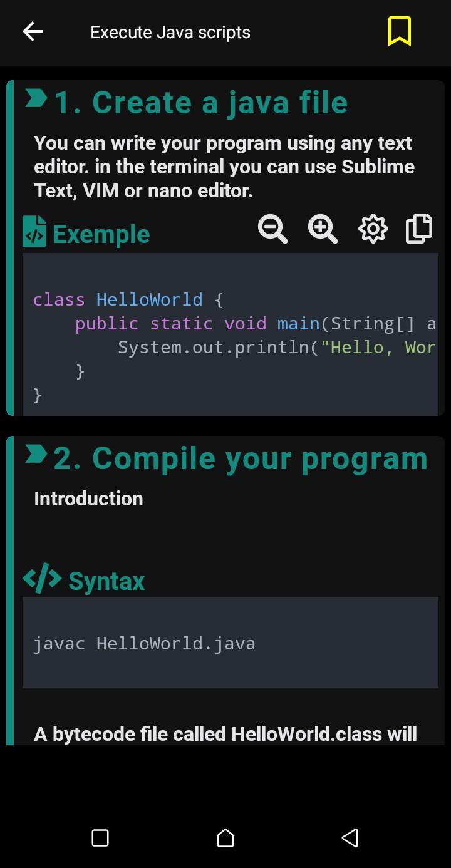Open code settings gear icon

pyautogui.click(x=373, y=229)
